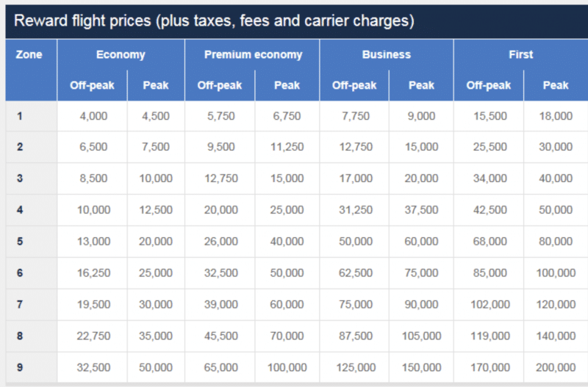588x387 pixels.
Task: Click the Peak subheader under First
Action: click(x=556, y=85)
